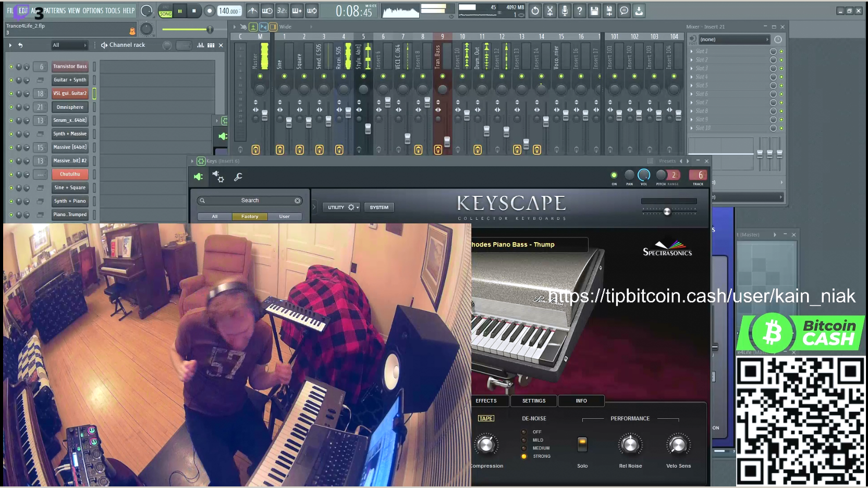Open the VIEW menu

(74, 10)
